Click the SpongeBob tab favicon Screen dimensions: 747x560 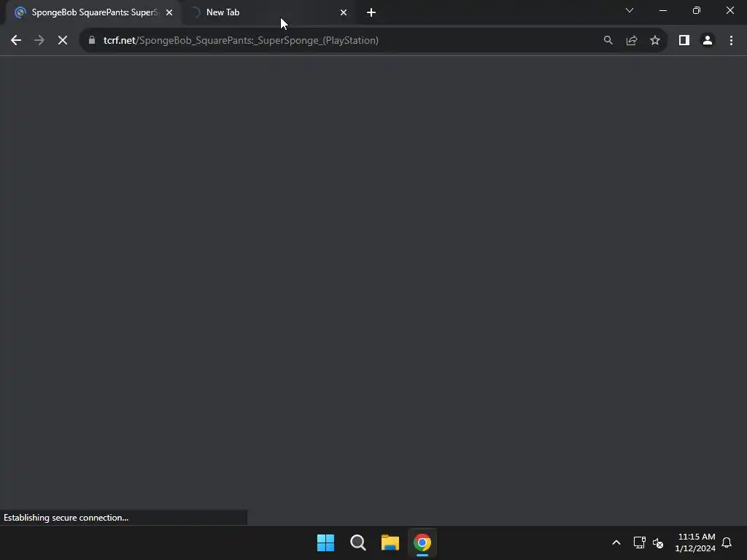tap(20, 12)
